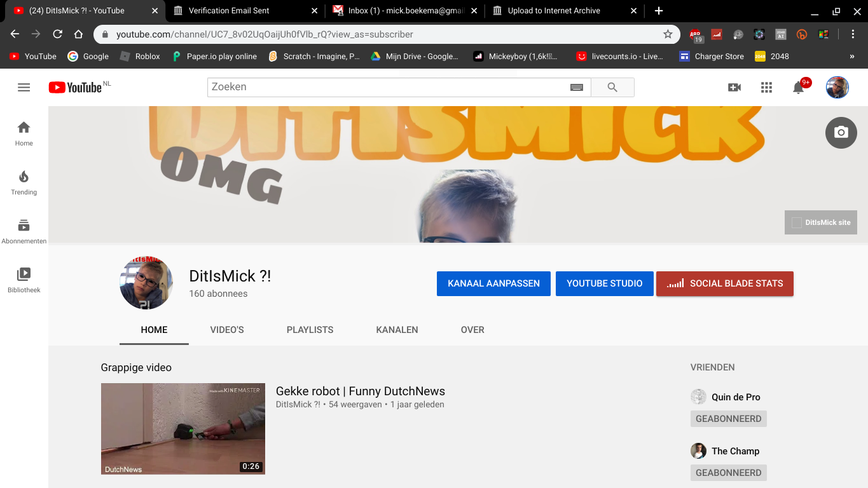Open the Roblox bookmark

[x=140, y=57]
